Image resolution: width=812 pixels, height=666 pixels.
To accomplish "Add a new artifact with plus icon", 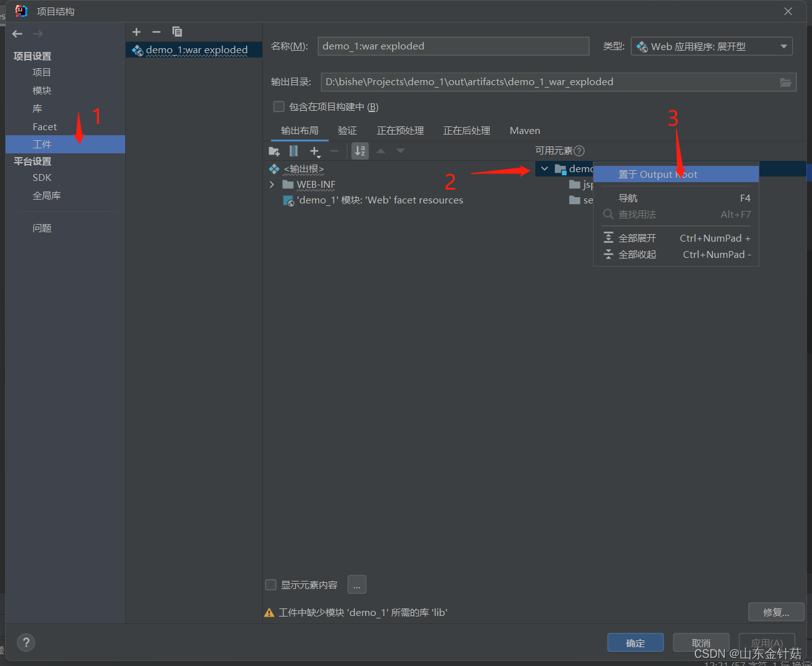I will 136,32.
